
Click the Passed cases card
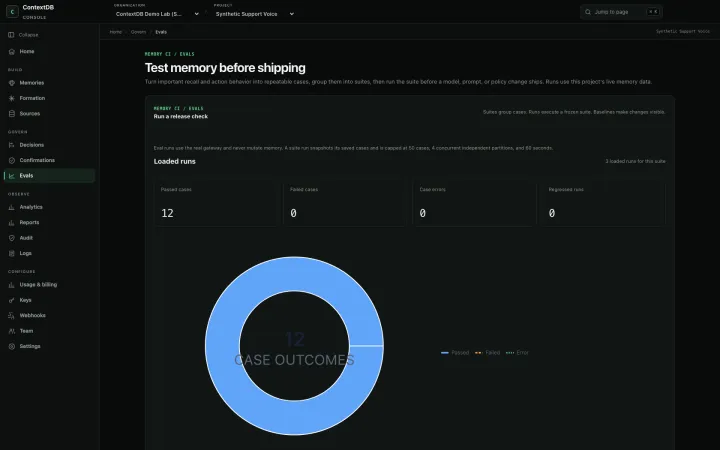click(216, 203)
